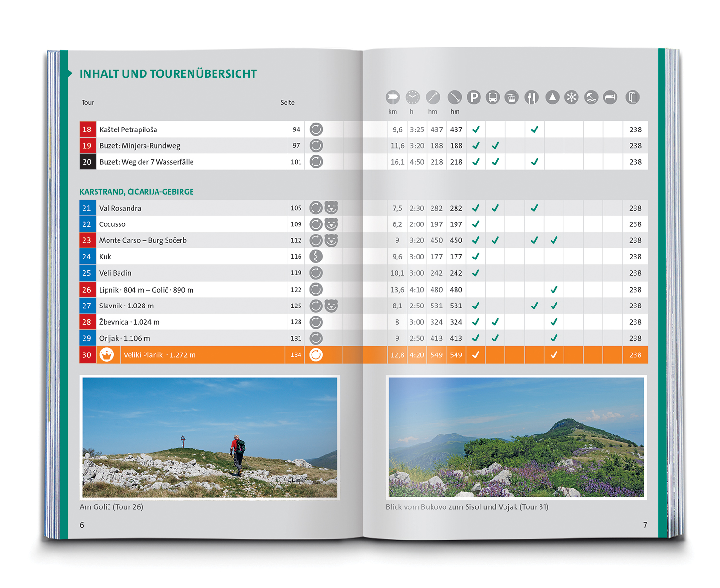The width and height of the screenshot is (720, 588).
Task: Click the black tour number 20 square
Action: 87,162
